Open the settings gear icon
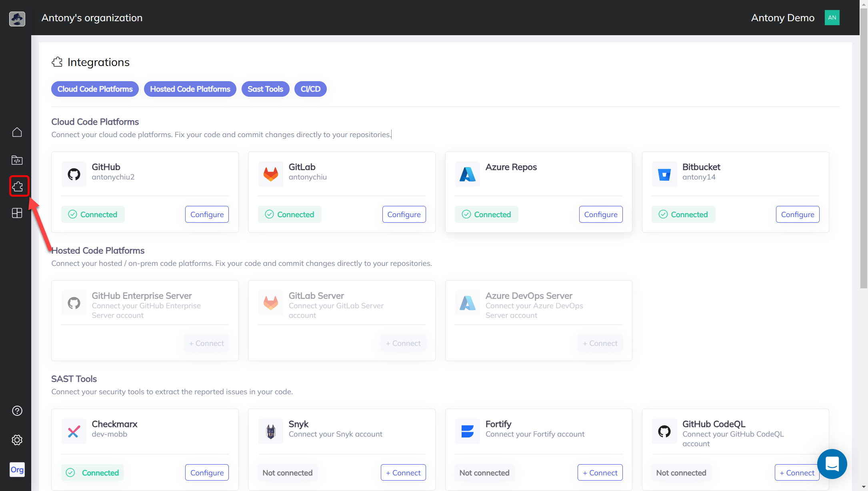 point(17,440)
